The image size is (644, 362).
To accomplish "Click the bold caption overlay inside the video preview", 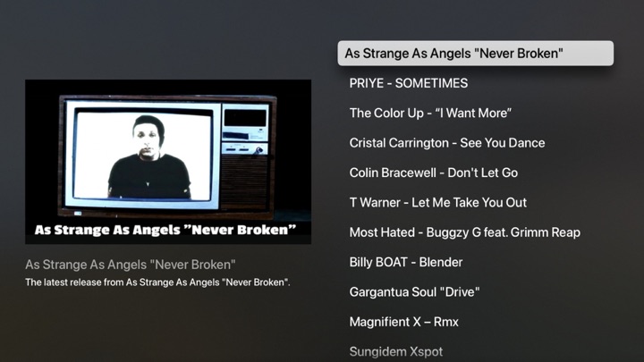I will point(165,230).
